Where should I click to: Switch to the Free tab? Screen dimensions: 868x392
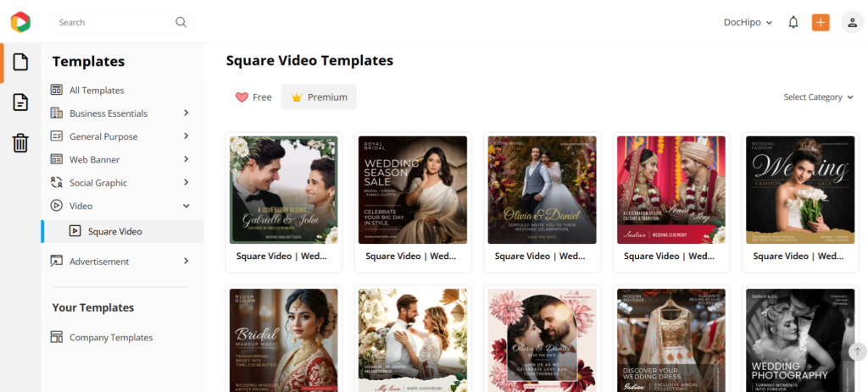click(253, 97)
